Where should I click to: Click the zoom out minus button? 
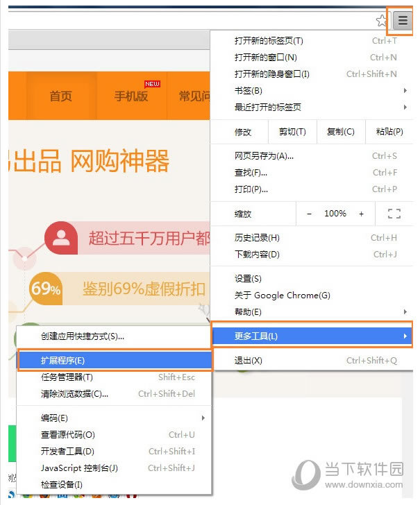pos(309,214)
